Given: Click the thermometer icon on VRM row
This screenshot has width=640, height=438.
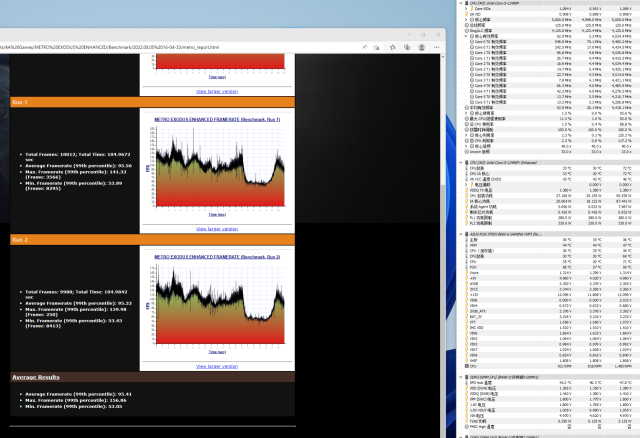Looking at the screenshot, I should [x=467, y=245].
